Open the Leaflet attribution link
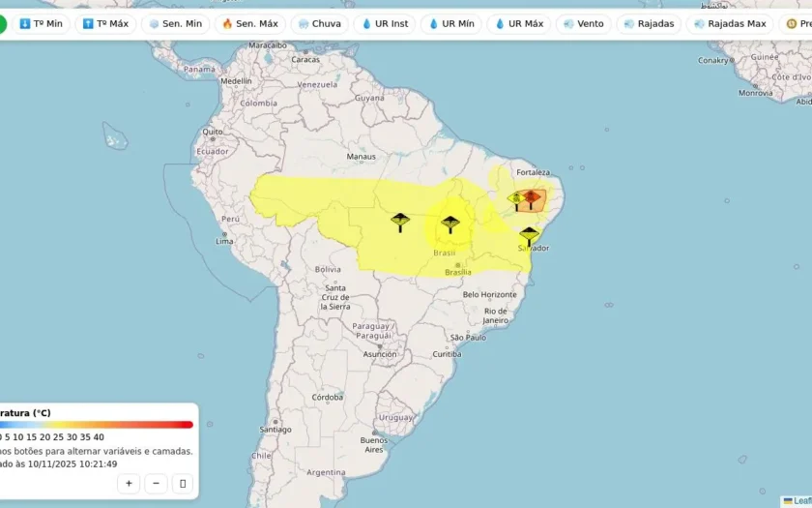This screenshot has width=812, height=508. coord(801,501)
